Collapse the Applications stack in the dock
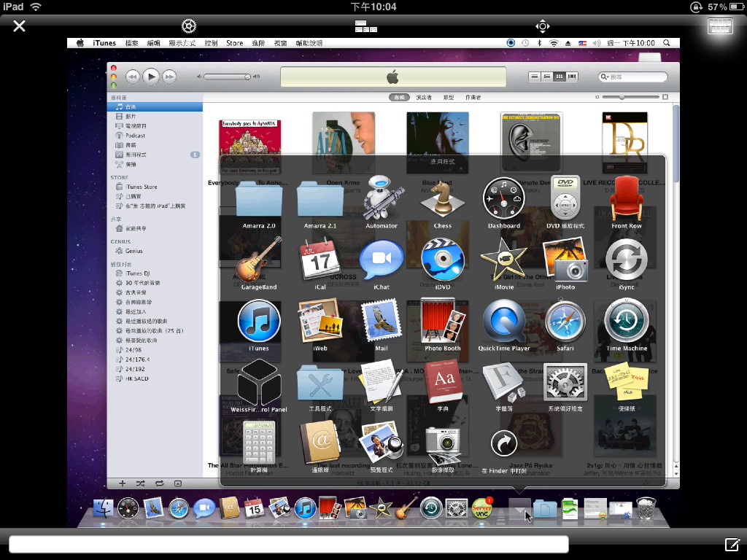 pos(519,508)
